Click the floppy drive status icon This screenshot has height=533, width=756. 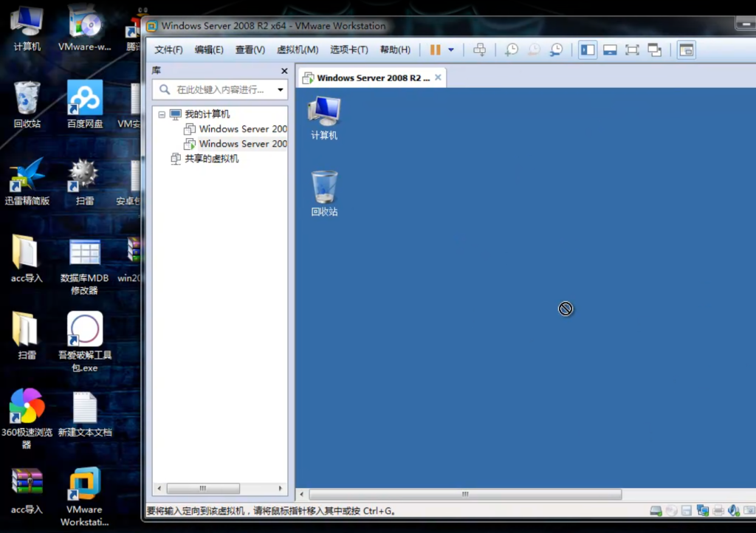tap(687, 510)
